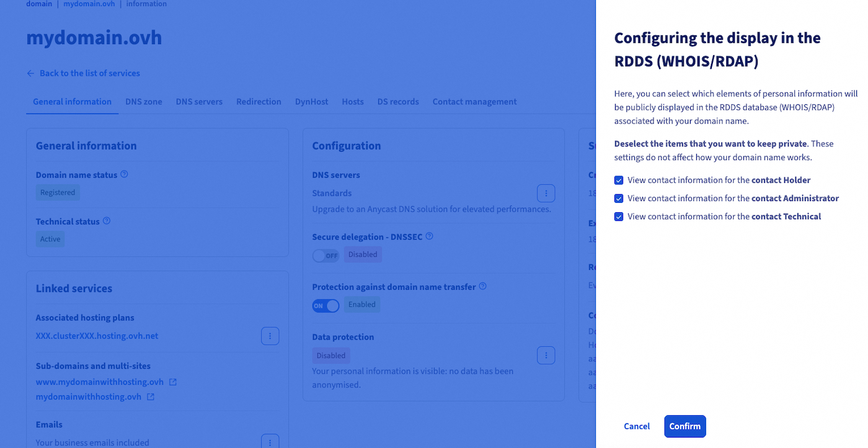The image size is (868, 448).
Task: Open the Domain name status help tooltip
Action: point(123,174)
